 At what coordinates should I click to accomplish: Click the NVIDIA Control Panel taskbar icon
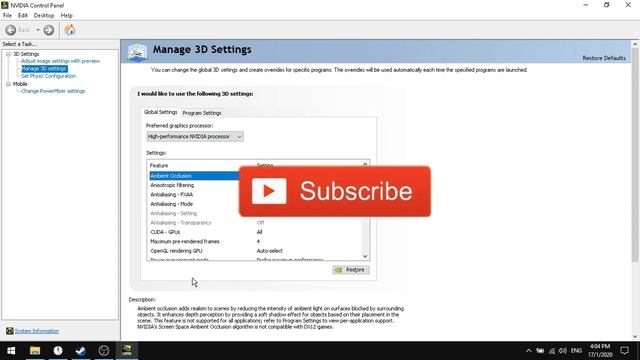(x=127, y=351)
